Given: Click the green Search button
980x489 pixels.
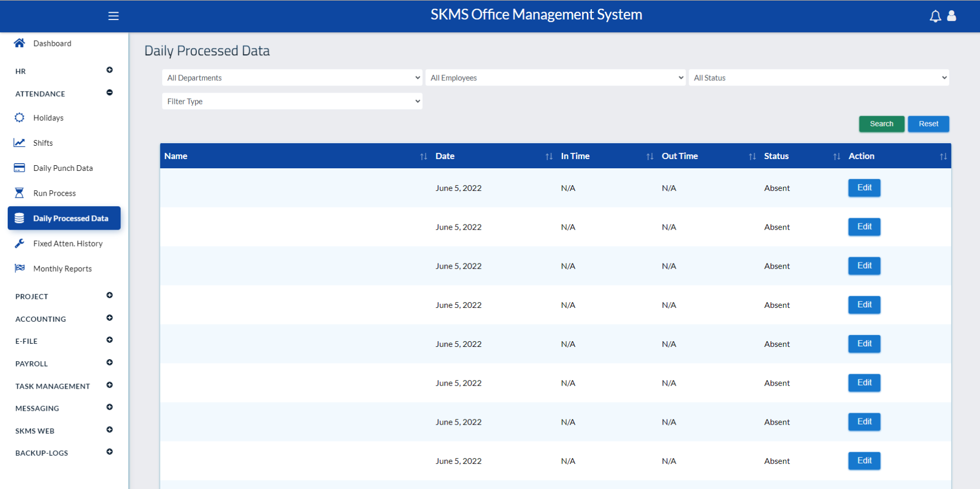Looking at the screenshot, I should [x=881, y=124].
